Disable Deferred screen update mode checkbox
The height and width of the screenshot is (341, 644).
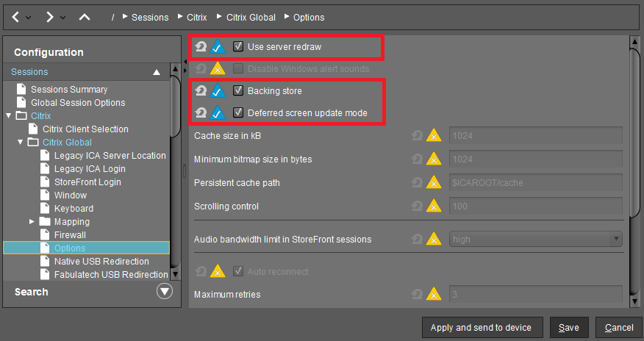tap(238, 113)
